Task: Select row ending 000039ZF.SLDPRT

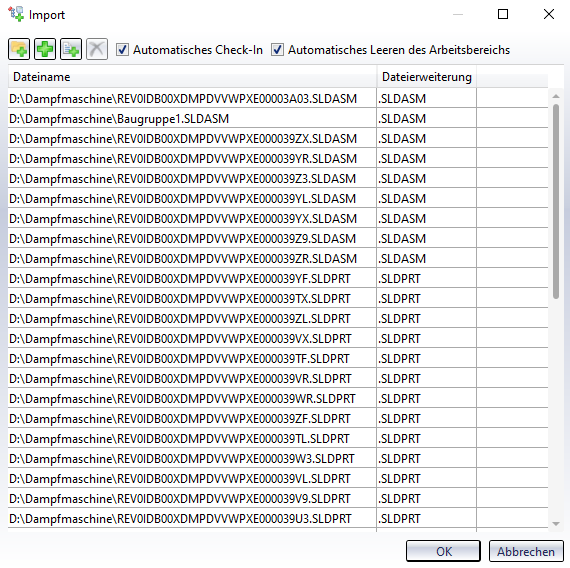Action: click(x=278, y=419)
